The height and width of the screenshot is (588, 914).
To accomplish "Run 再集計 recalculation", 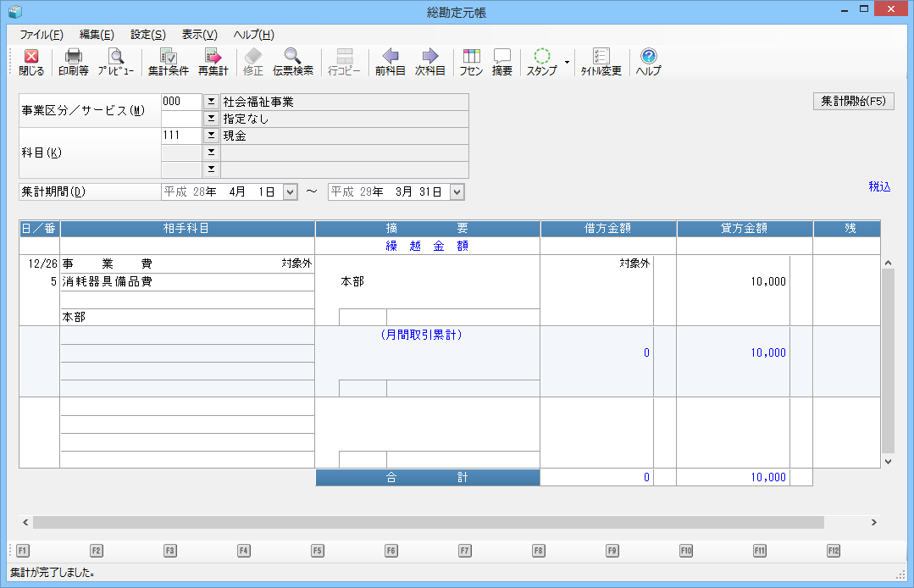I will (213, 63).
